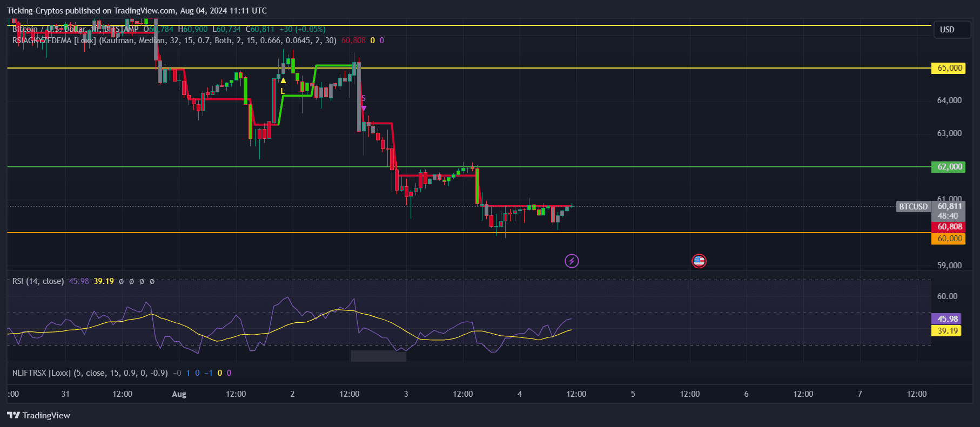Click the magenta S short signal marker
This screenshot has height=427, width=980.
(x=364, y=103)
